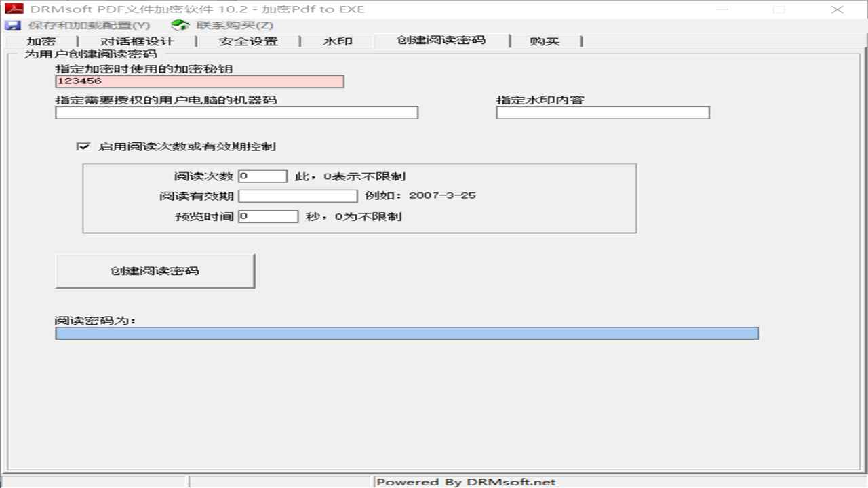Click the blue reading password result field

pos(407,333)
